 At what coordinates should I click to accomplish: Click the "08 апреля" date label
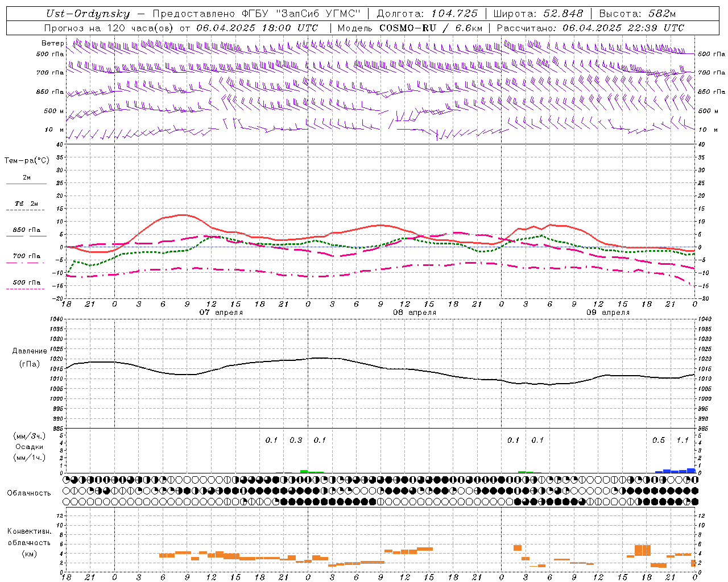tap(415, 313)
